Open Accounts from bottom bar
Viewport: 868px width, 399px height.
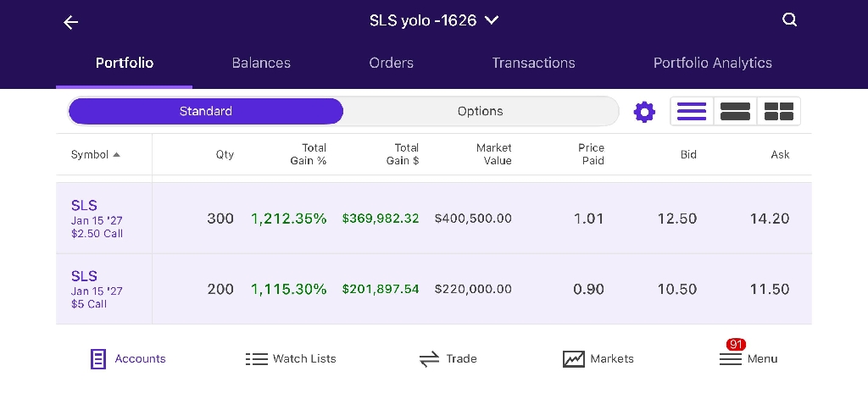tap(128, 358)
